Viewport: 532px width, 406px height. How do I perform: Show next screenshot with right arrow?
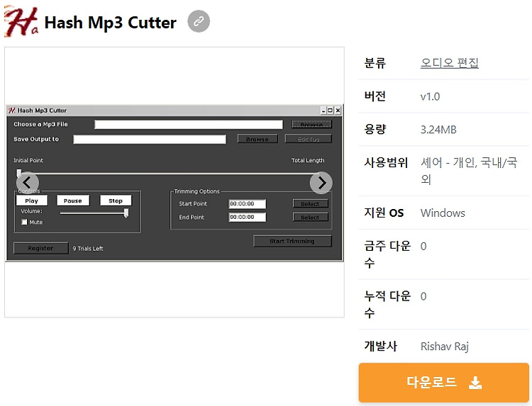[321, 183]
